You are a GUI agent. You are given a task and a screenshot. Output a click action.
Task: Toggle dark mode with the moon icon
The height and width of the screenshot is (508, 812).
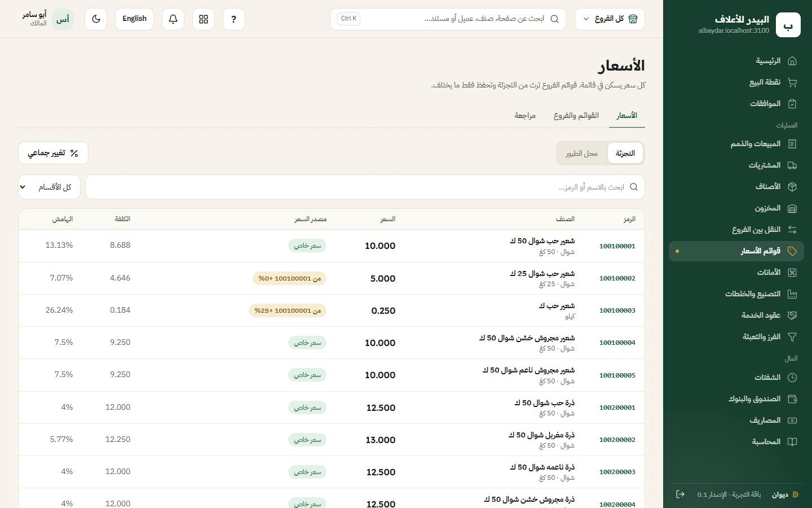tap(96, 19)
